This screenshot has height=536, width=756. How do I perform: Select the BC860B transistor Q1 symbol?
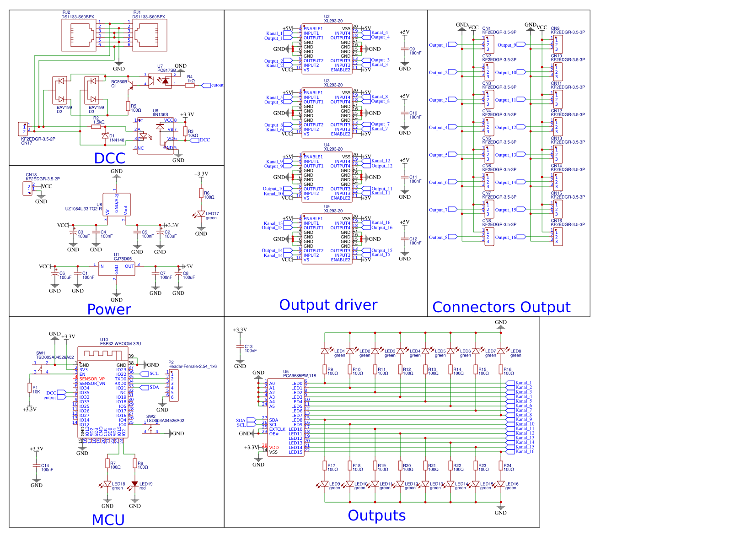coord(130,85)
